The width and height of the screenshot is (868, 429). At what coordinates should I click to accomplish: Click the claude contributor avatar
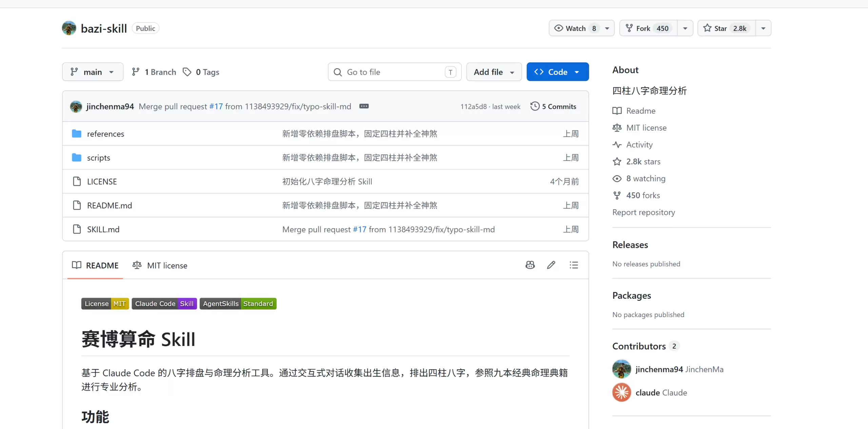[622, 392]
